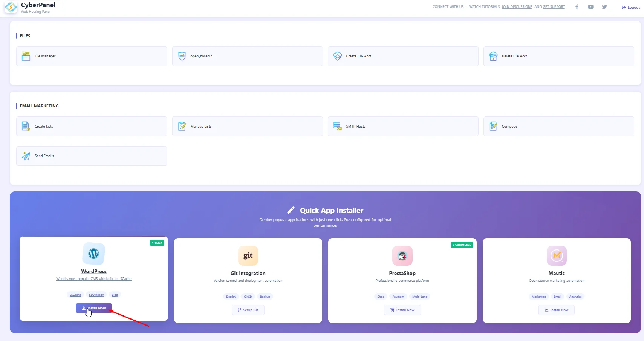Follow the Get Support link
This screenshot has height=341, width=644.
pos(554,7)
